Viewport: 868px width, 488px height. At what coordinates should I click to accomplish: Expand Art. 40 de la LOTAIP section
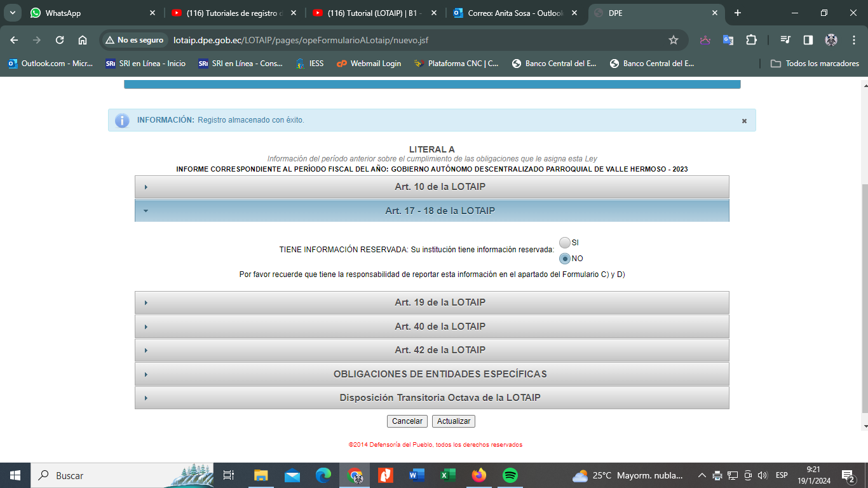432,327
